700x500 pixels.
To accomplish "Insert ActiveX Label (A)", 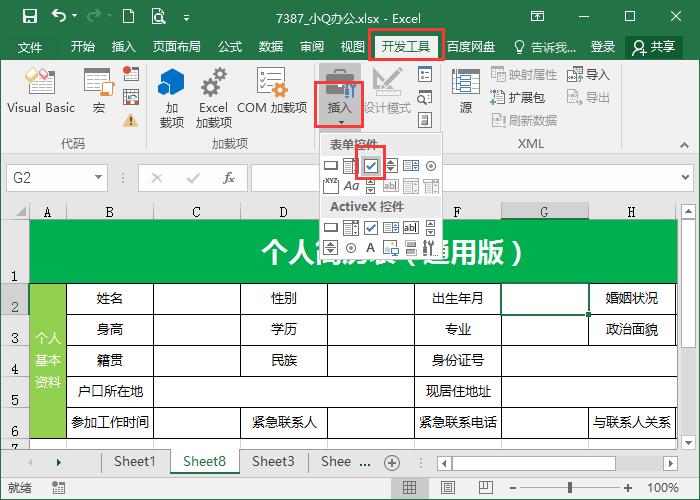I will pos(371,248).
